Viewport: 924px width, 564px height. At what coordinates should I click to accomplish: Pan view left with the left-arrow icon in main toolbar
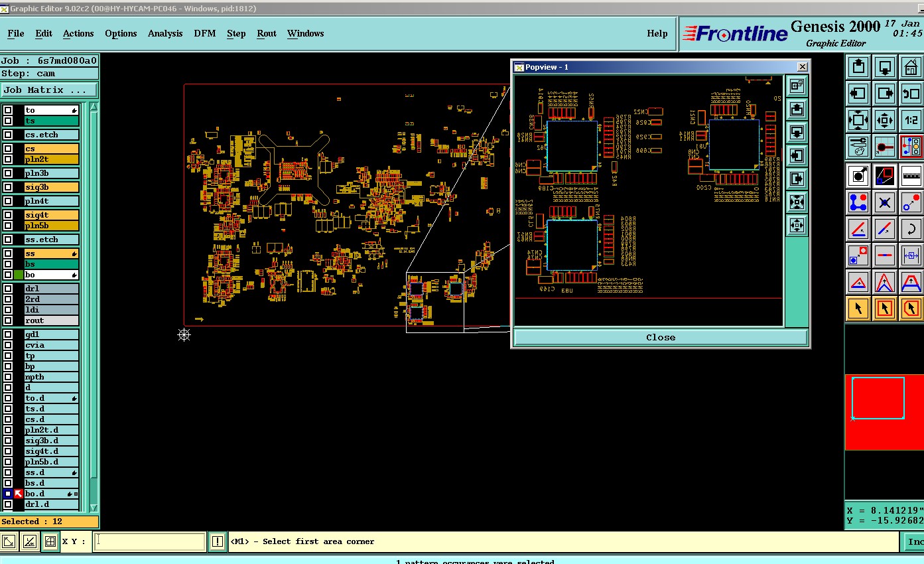(858, 94)
